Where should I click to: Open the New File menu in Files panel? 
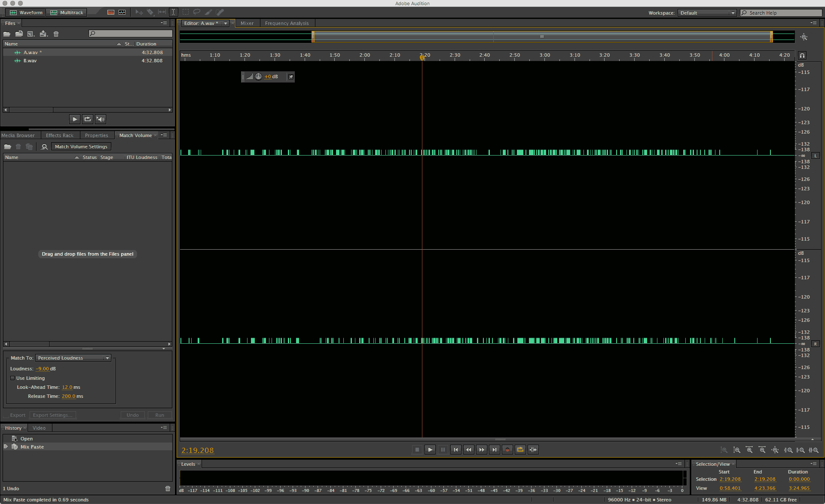[x=31, y=34]
